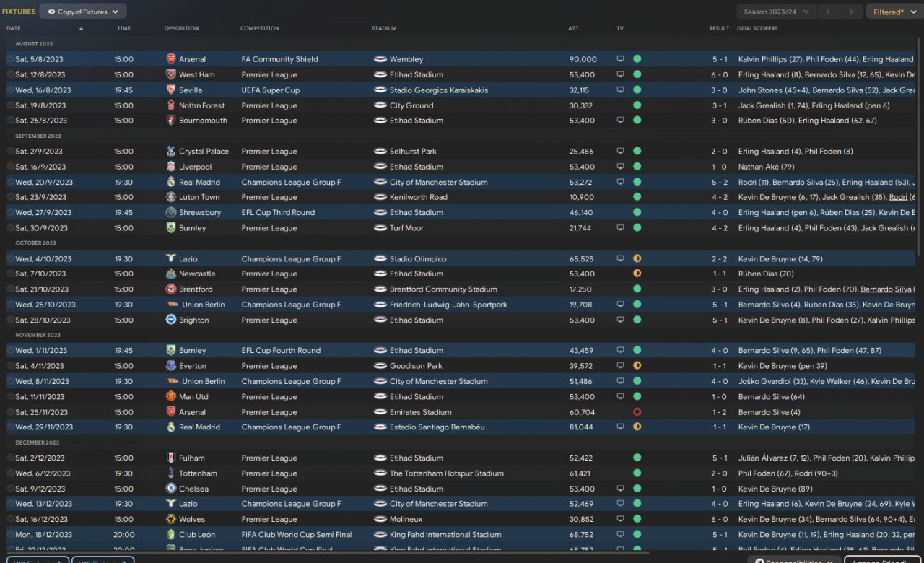Image resolution: width=924 pixels, height=563 pixels.
Task: Tick the selection circle for Sat, 12/8/2023
Action: tap(10, 74)
